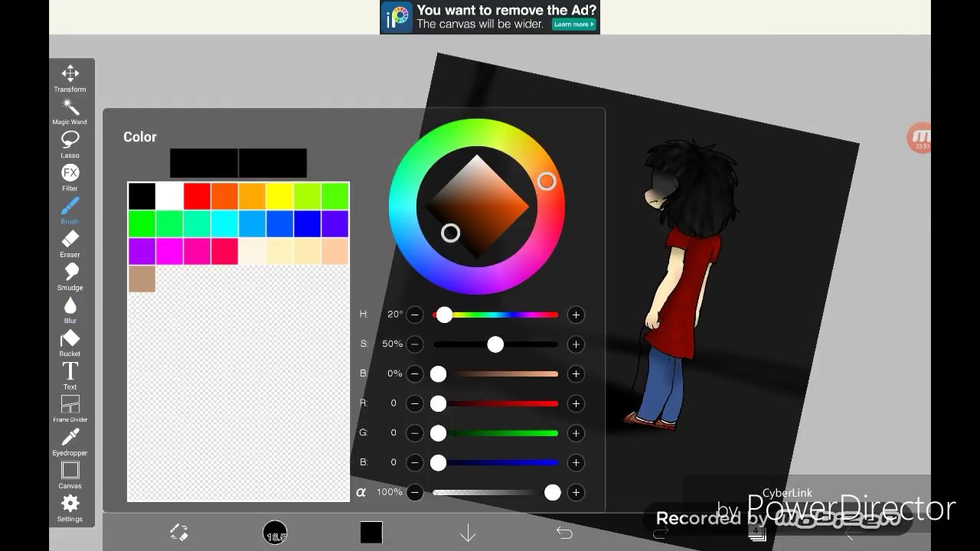Click the hue ring handle
Viewport: 980px width, 551px height.
[546, 181]
